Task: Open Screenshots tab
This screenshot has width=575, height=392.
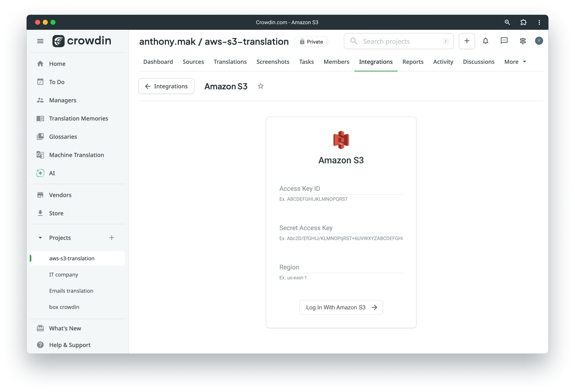Action: 273,62
